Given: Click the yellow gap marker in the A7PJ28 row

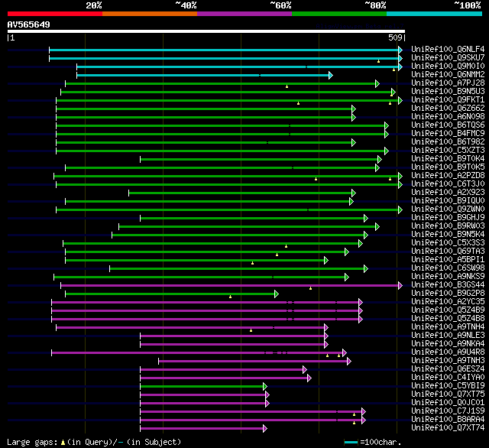Looking at the screenshot, I should tap(287, 86).
